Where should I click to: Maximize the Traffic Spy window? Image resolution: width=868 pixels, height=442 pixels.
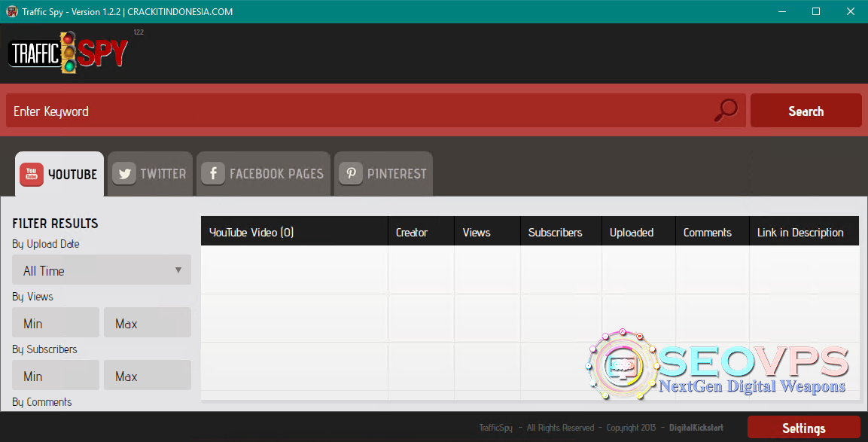(x=816, y=11)
